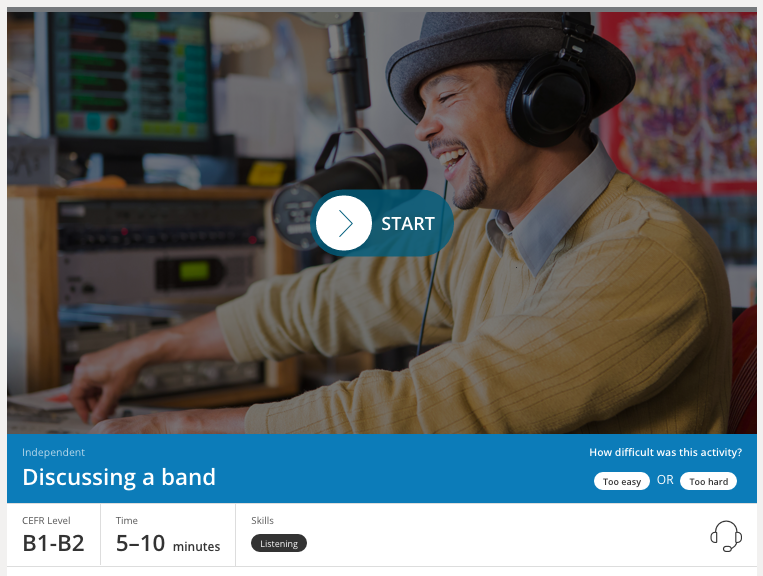This screenshot has height=576, width=763.
Task: Click the Skills heading label
Action: tap(262, 521)
